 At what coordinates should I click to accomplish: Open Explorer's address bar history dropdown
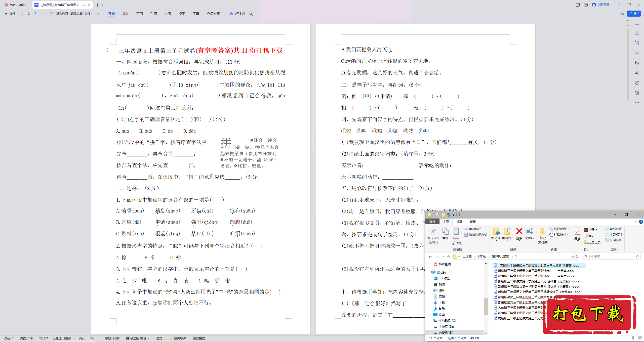(x=572, y=256)
